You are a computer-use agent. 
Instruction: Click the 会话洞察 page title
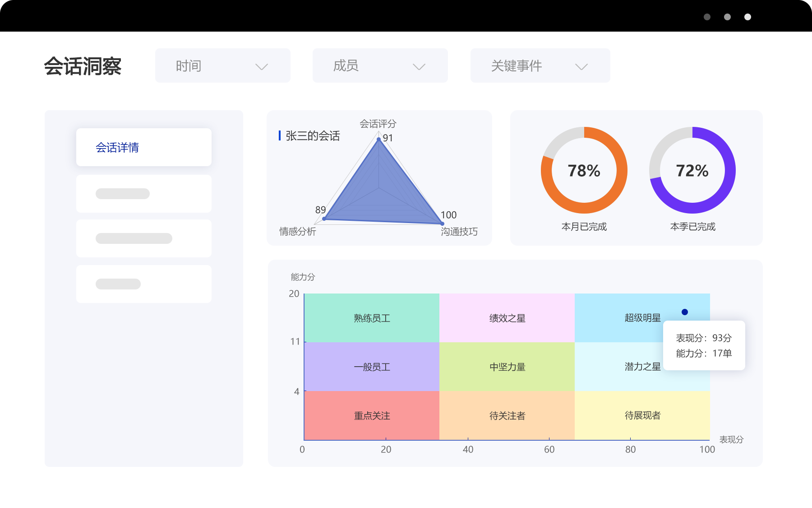pyautogui.click(x=83, y=66)
